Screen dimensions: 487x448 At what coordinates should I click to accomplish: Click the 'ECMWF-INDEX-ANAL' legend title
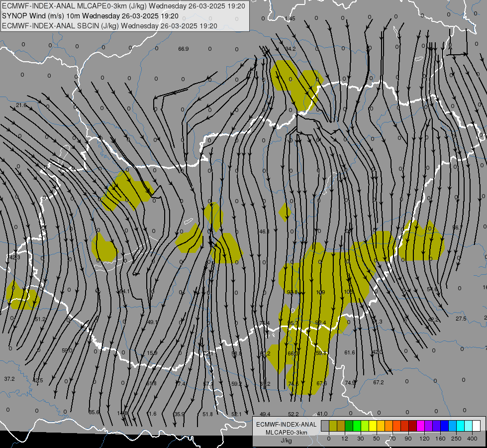click(x=287, y=425)
